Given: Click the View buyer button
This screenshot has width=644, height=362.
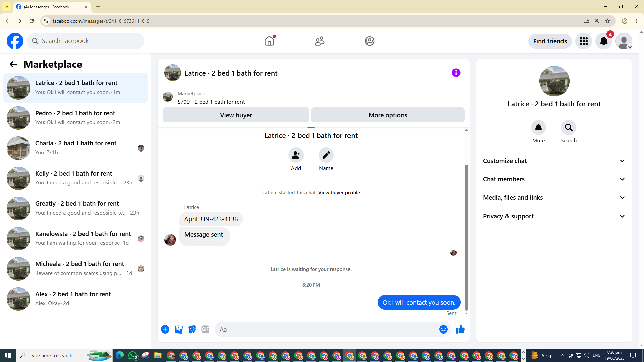Looking at the screenshot, I should click(x=236, y=115).
